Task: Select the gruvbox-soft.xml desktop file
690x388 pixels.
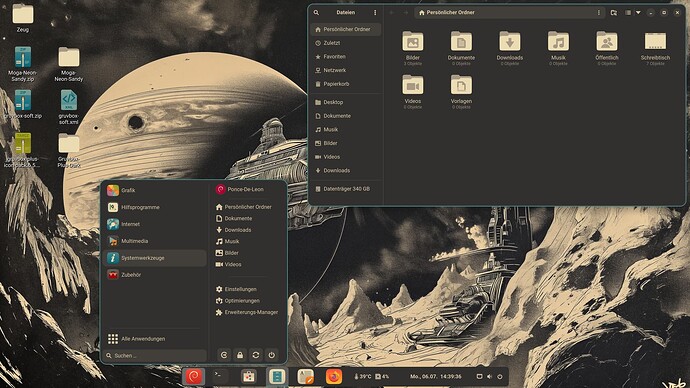Action: coord(69,107)
